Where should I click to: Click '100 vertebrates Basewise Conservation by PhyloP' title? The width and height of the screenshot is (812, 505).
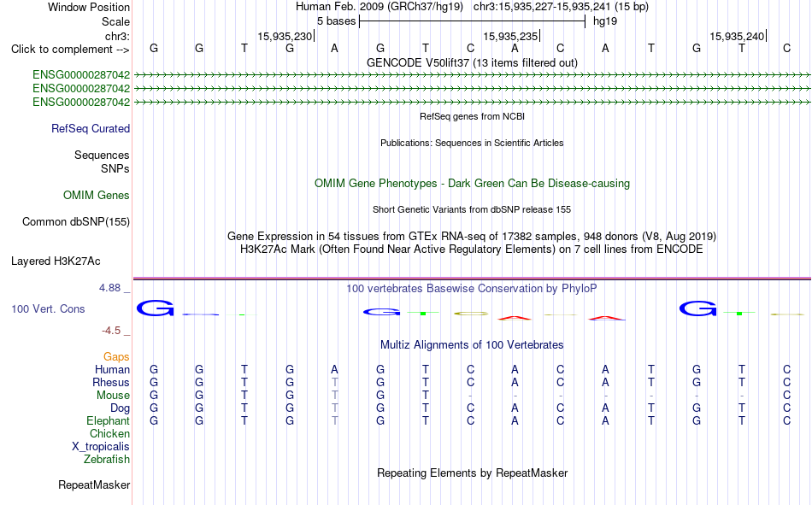pyautogui.click(x=473, y=289)
